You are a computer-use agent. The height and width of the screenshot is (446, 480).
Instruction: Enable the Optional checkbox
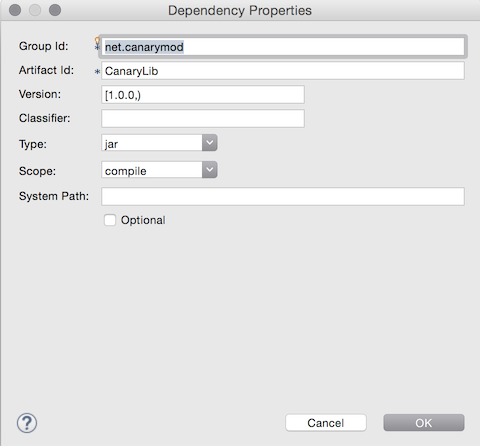tap(110, 220)
